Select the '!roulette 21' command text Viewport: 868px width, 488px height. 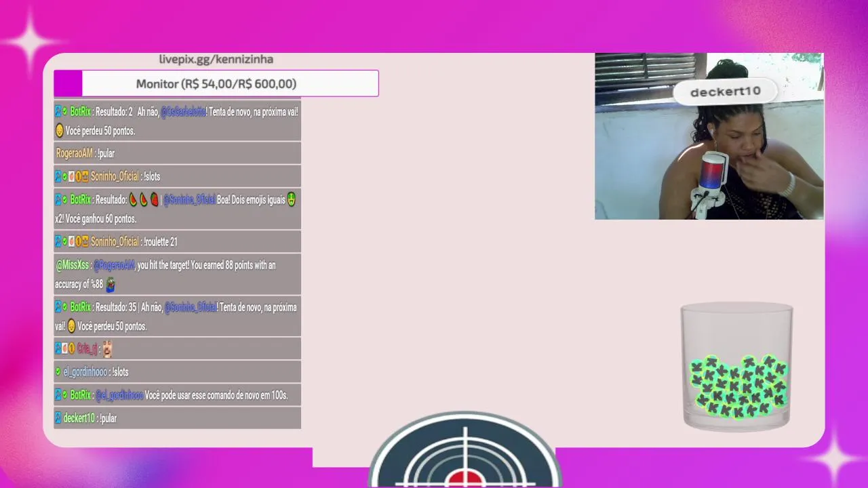tap(161, 242)
